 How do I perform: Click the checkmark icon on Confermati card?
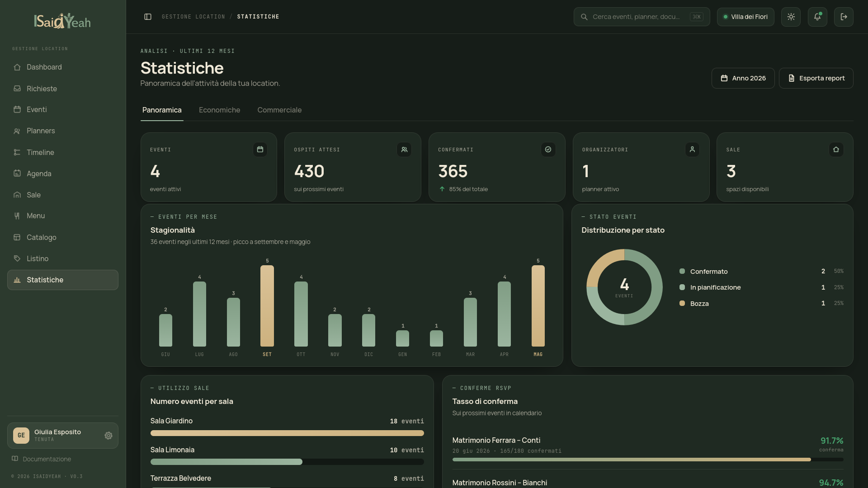pyautogui.click(x=548, y=150)
